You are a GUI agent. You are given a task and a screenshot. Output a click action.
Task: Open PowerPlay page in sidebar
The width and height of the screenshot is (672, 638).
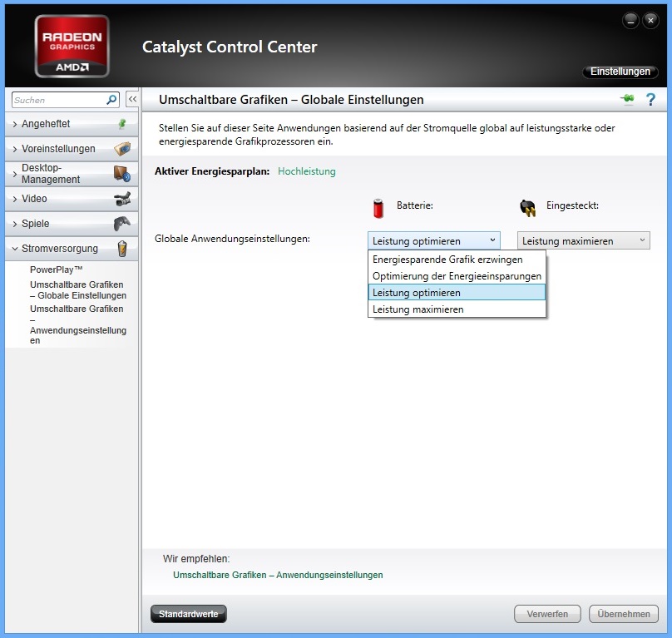57,270
